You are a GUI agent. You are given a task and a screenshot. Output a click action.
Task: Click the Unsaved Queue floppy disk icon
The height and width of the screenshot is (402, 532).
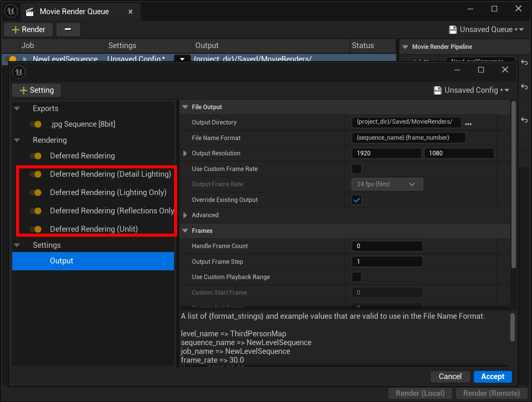(453, 29)
